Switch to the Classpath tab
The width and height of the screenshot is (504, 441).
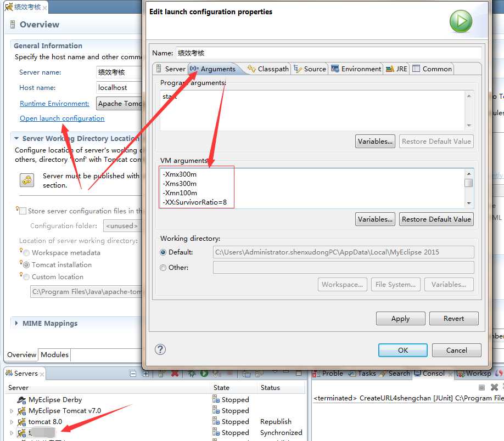[268, 69]
